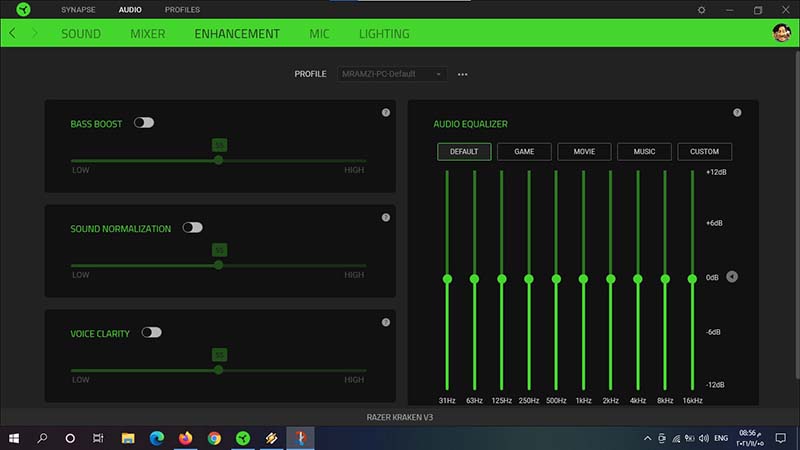Open profile options three-dot menu
This screenshot has width=800, height=450.
(463, 74)
